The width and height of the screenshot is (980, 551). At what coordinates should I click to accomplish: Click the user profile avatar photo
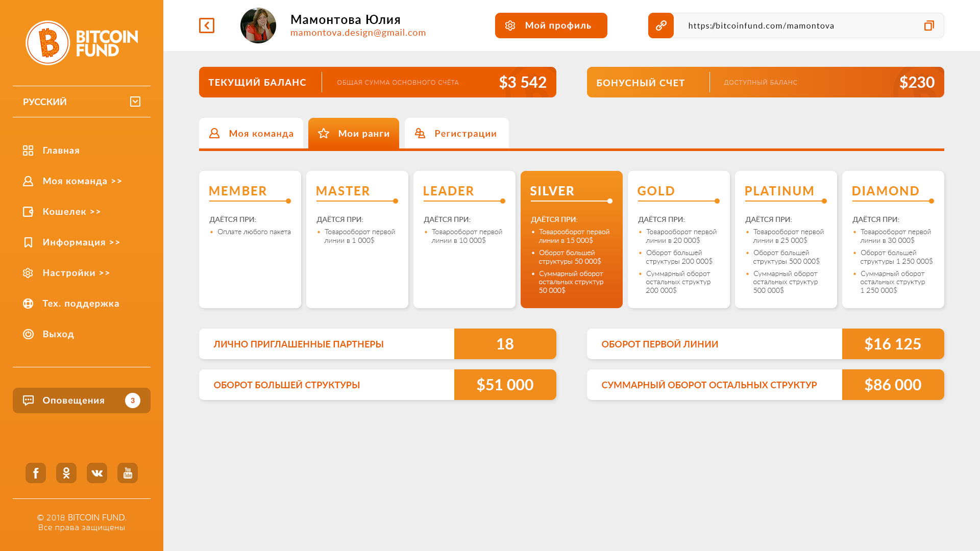(x=258, y=26)
